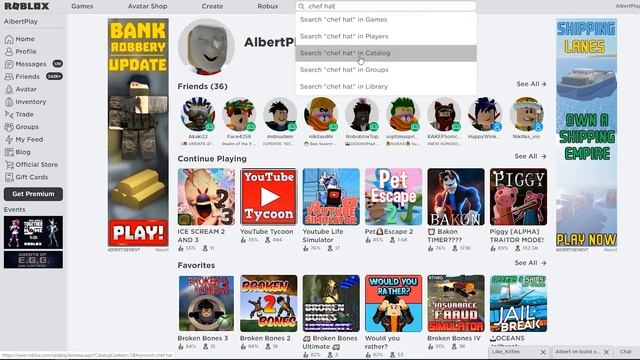The height and width of the screenshot is (360, 640).
Task: Open the Friends sidebar icon
Action: tap(9, 77)
